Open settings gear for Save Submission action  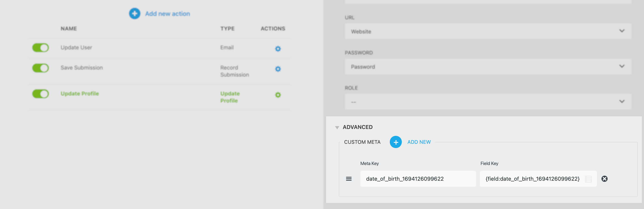click(x=278, y=69)
